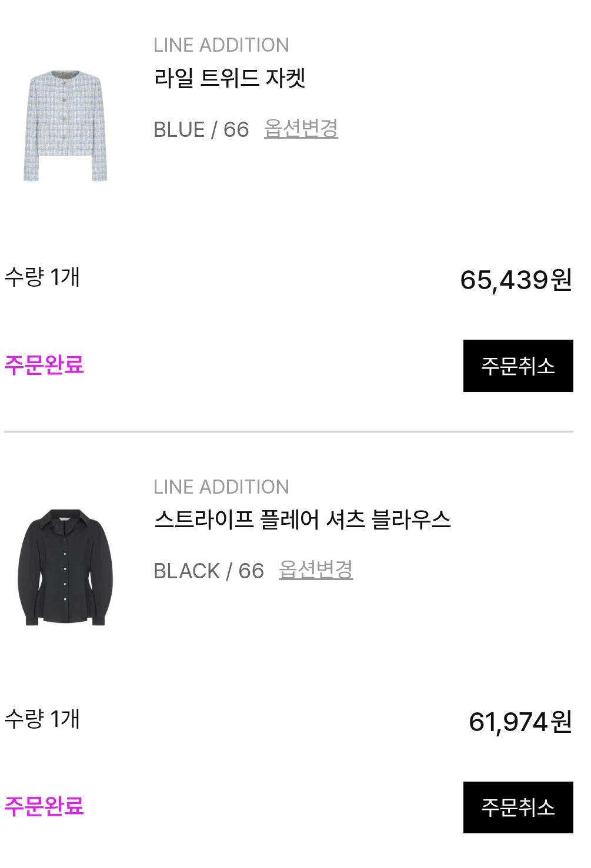Click the divider line between the two orders
Screen dimensions: 591x868
pos(289,432)
